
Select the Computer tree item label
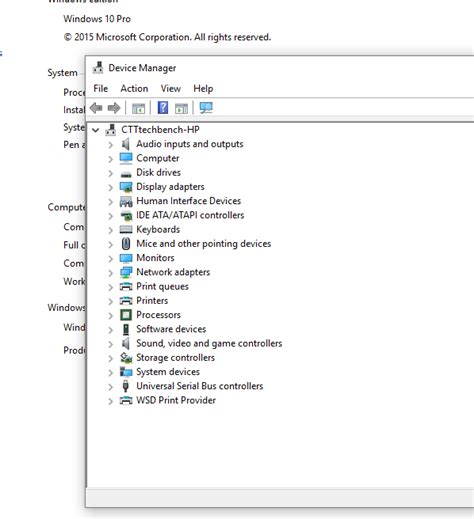click(x=158, y=158)
